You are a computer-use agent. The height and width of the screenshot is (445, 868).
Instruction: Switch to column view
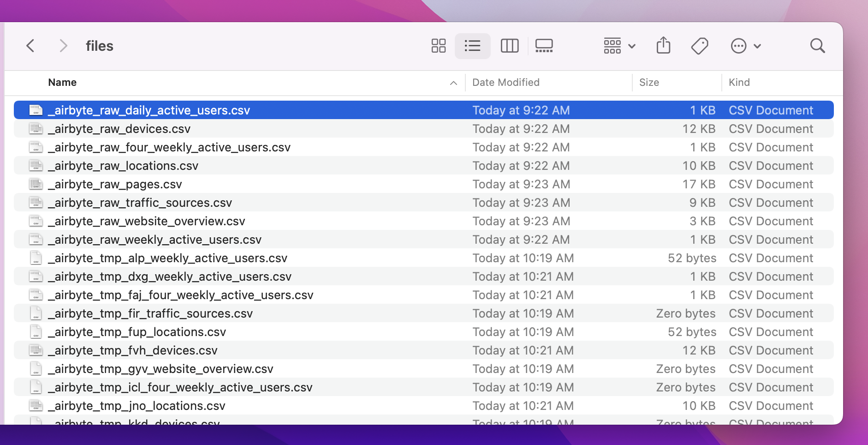tap(510, 46)
